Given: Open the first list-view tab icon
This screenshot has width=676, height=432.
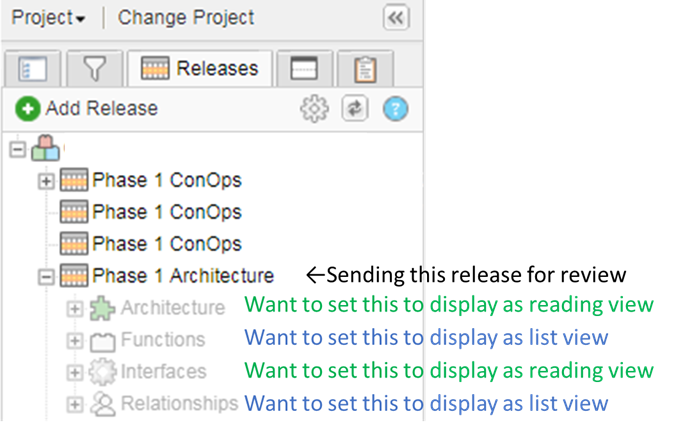Looking at the screenshot, I should [x=34, y=68].
